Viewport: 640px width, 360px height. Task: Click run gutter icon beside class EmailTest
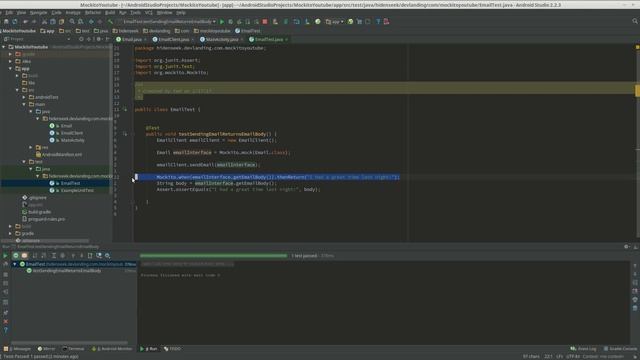tap(125, 109)
